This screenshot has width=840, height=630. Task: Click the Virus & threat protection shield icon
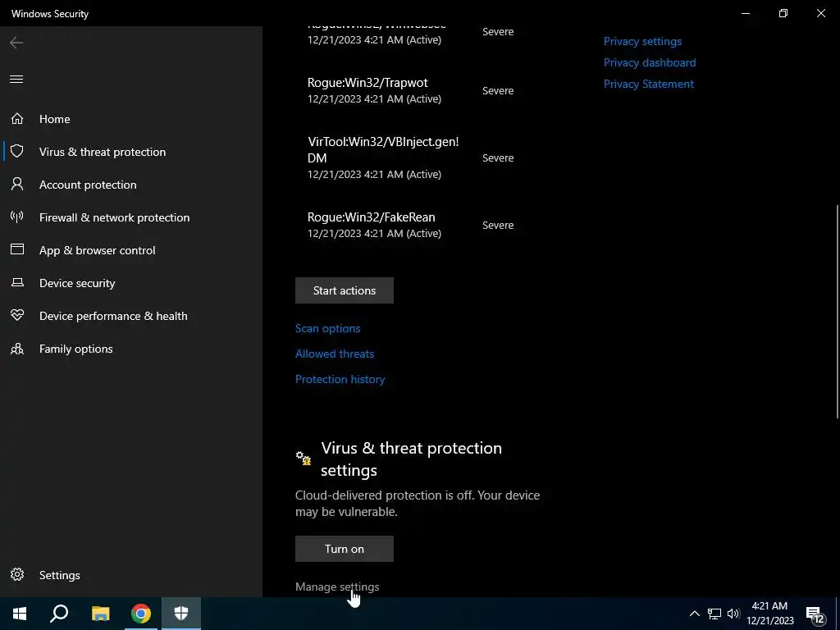click(x=17, y=151)
